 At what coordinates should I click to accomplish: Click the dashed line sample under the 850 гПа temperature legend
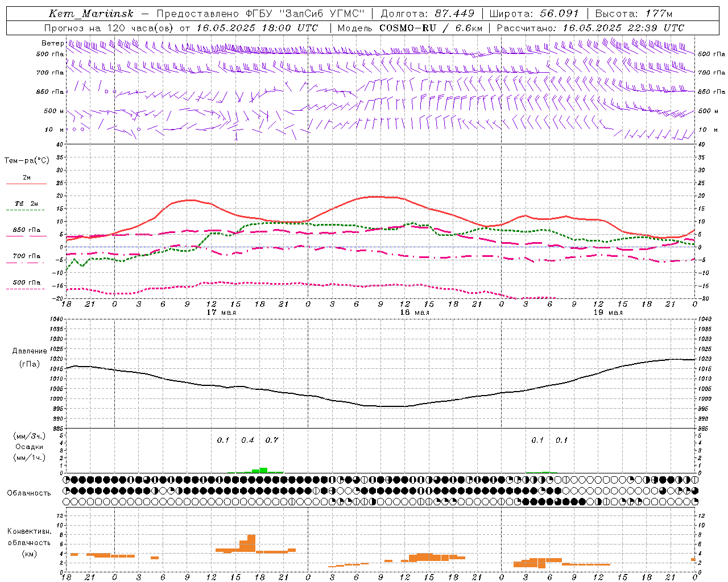(x=26, y=236)
